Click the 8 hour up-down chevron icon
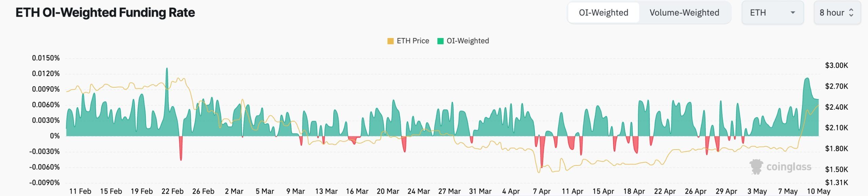Image resolution: width=868 pixels, height=196 pixels. [851, 13]
